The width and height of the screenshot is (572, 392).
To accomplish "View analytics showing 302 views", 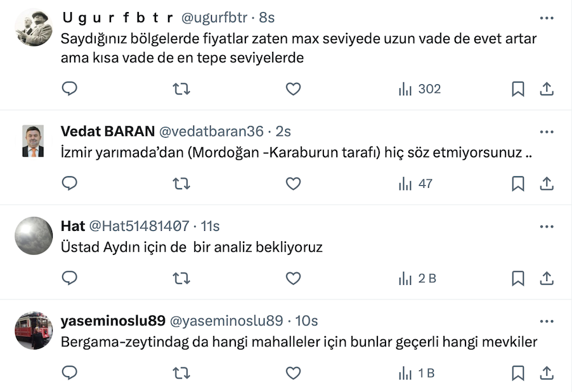I will [x=420, y=89].
